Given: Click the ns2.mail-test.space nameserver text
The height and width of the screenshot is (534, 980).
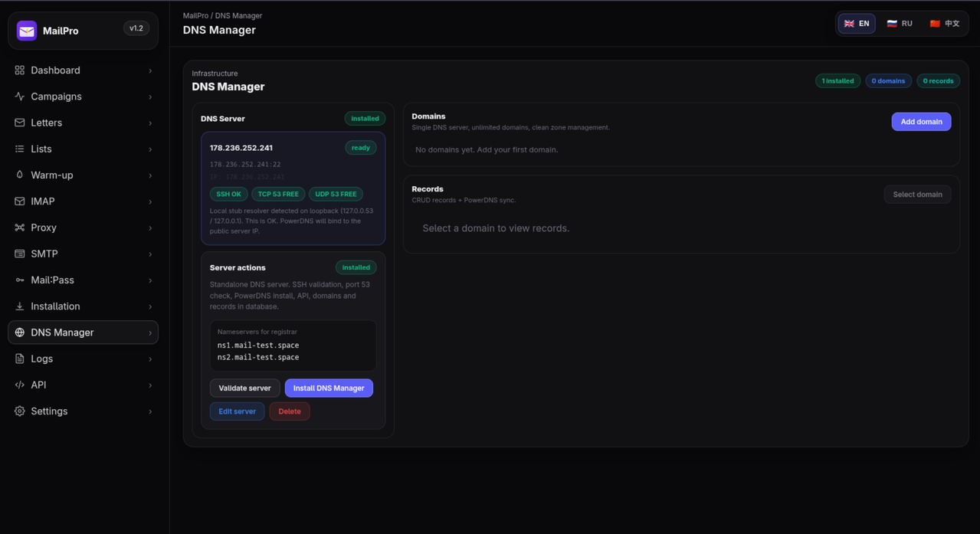Looking at the screenshot, I should (258, 358).
